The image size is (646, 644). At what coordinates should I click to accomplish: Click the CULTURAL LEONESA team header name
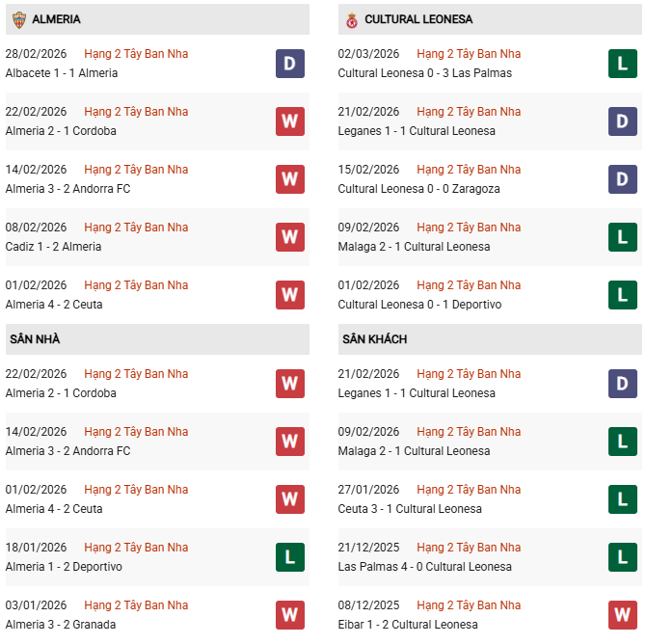[418, 19]
